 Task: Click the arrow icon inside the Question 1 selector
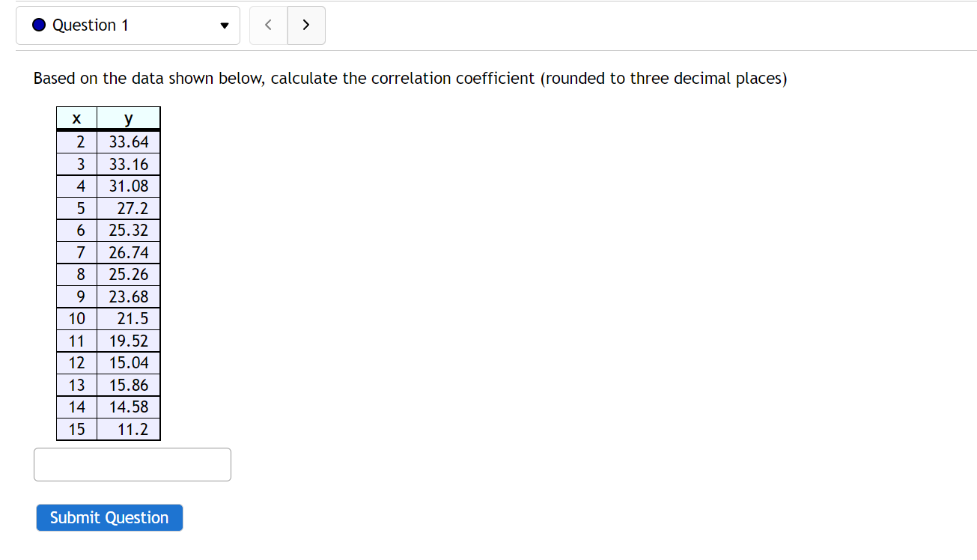[x=224, y=25]
